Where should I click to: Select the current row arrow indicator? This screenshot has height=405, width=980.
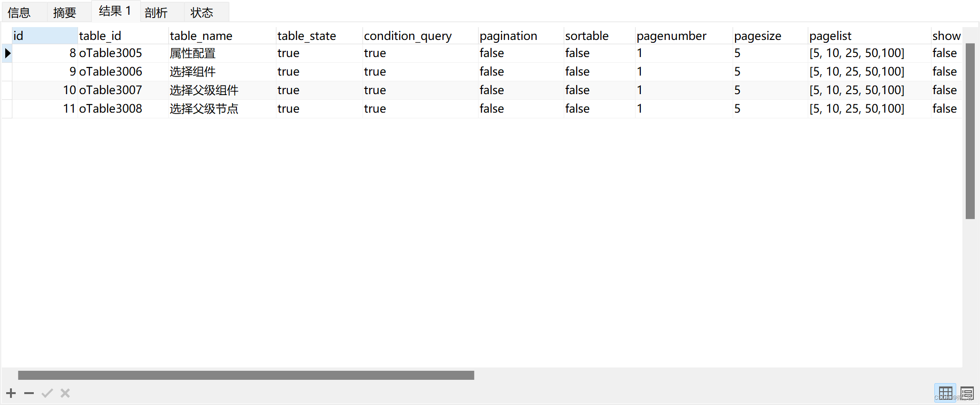tap(8, 53)
